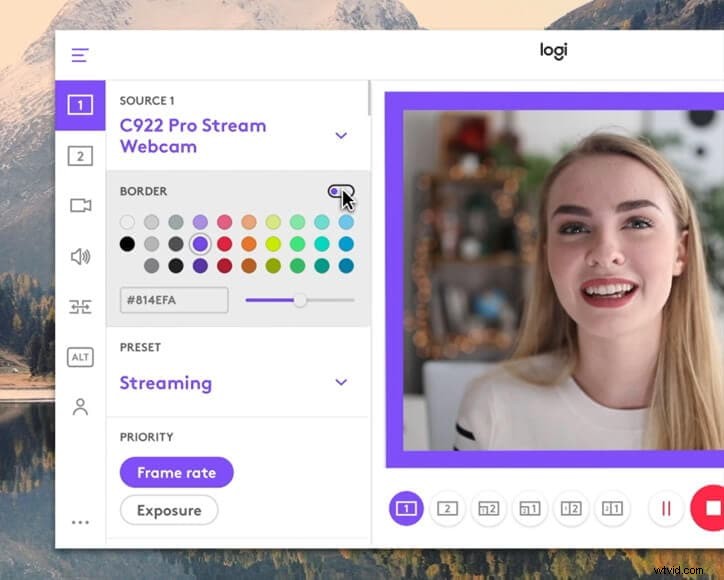
Task: Open the ALT hotkeys panel
Action: [80, 357]
